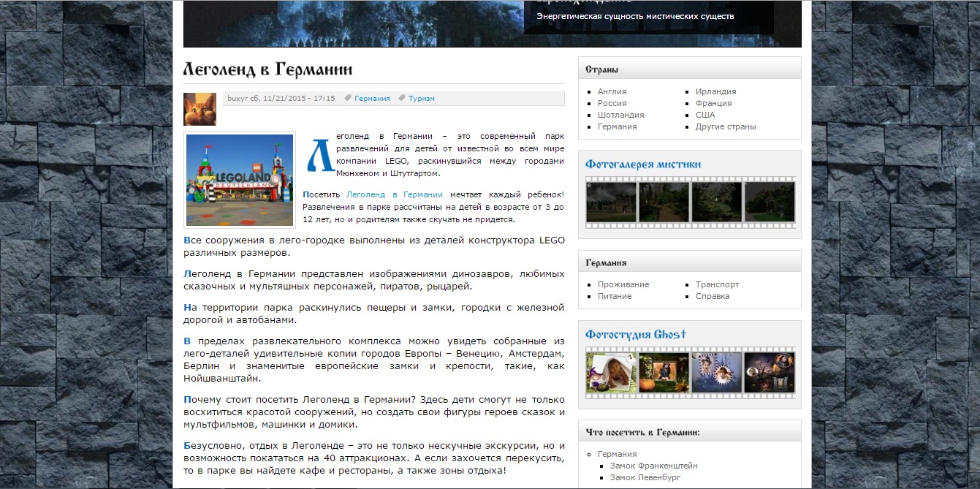Viewport: 980px width, 489px height.
Task: Open США in the Страны list
Action: click(705, 115)
